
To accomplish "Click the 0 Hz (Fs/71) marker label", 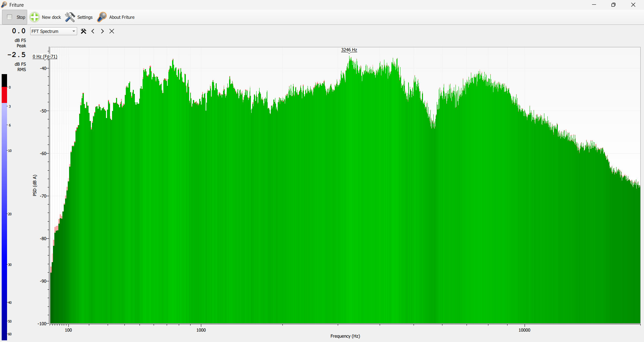I will tap(45, 57).
